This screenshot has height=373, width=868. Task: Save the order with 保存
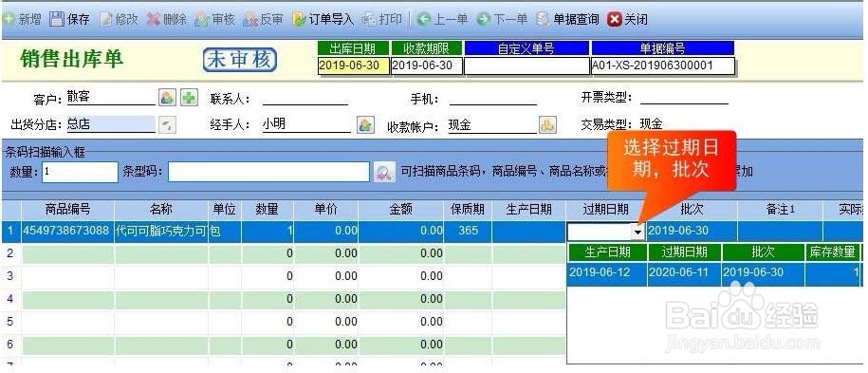click(x=70, y=19)
